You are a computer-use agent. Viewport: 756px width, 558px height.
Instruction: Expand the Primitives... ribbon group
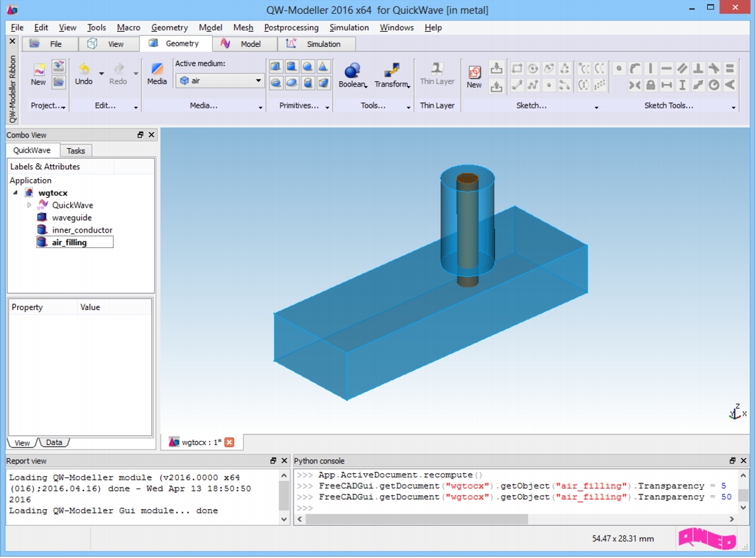(327, 107)
